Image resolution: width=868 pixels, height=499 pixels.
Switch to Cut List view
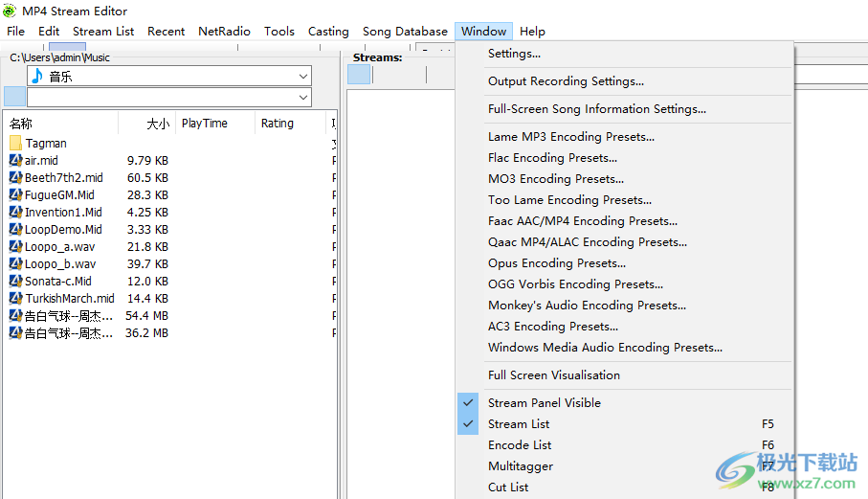point(624,487)
